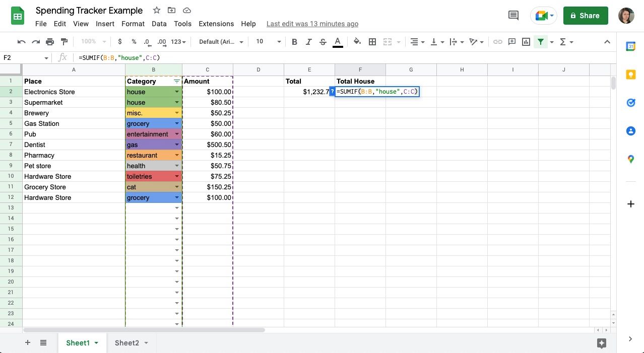Open the text color picker
The height and width of the screenshot is (353, 644).
click(x=338, y=42)
